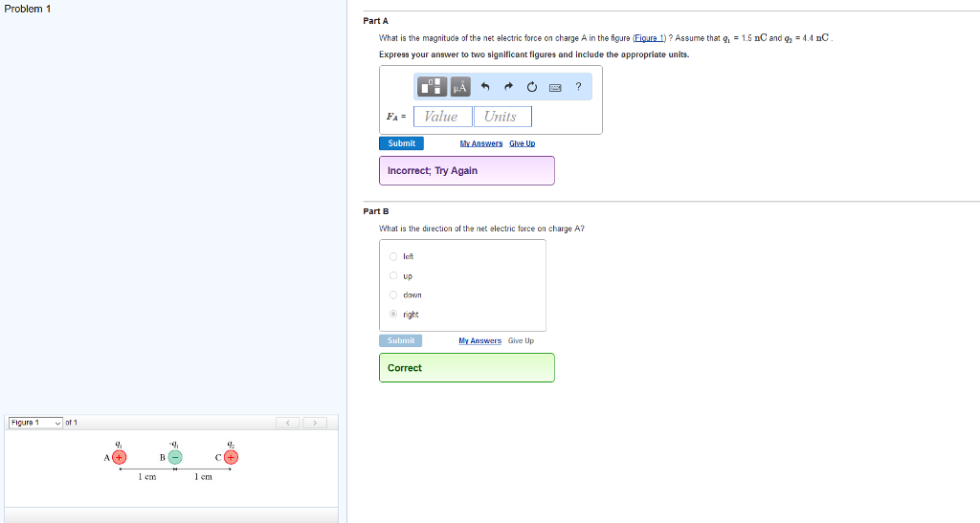Image resolution: width=980 pixels, height=523 pixels.
Task: Click Give Up under Part B
Action: [521, 340]
